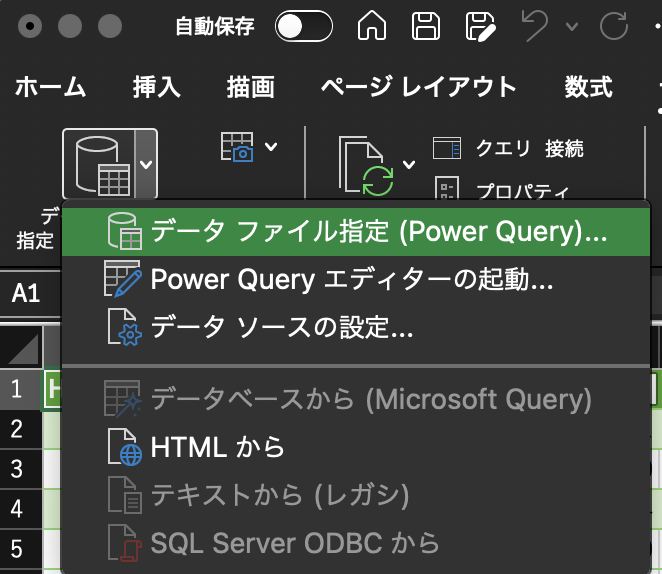This screenshot has width=662, height=574.
Task: Select データ ソースの設定... menu item
Action: (355, 327)
